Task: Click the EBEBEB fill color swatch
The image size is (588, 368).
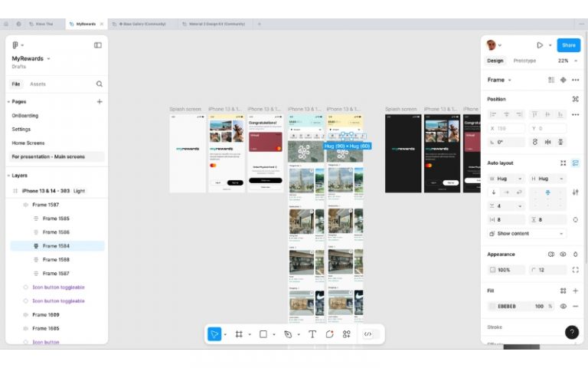Action: coord(492,306)
